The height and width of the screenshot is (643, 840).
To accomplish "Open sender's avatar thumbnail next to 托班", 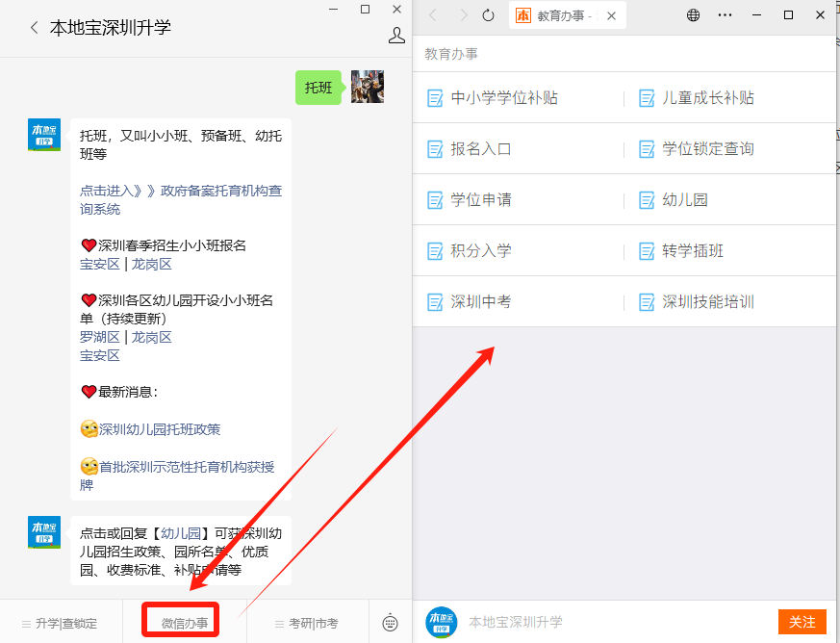I will (368, 87).
